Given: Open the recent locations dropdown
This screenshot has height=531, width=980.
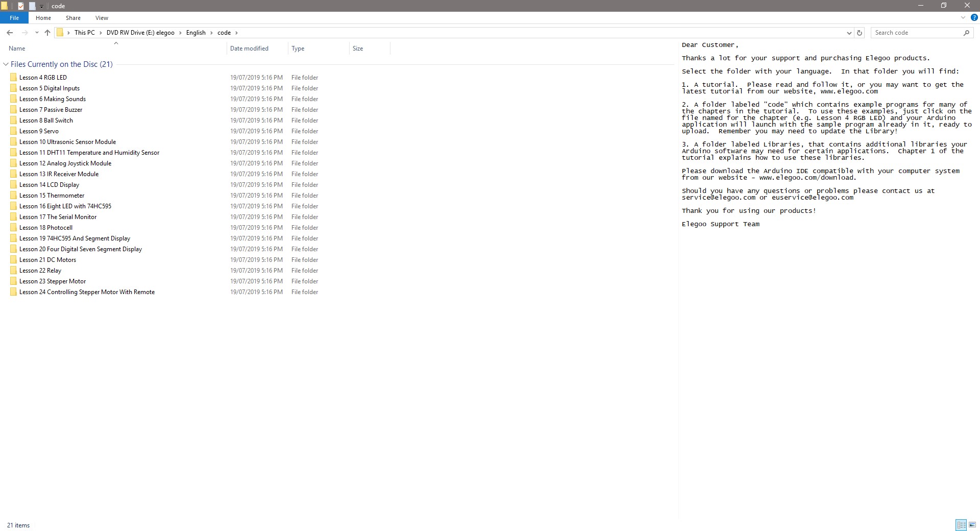Looking at the screenshot, I should tap(37, 33).
